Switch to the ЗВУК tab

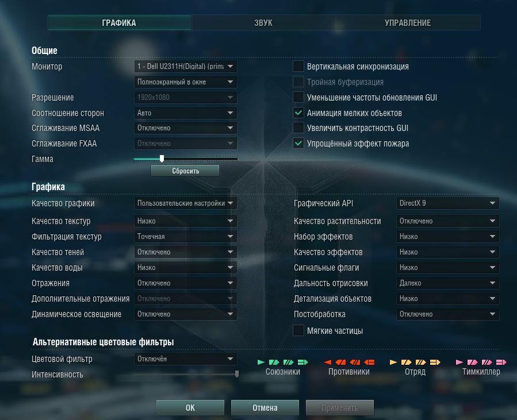pyautogui.click(x=263, y=23)
